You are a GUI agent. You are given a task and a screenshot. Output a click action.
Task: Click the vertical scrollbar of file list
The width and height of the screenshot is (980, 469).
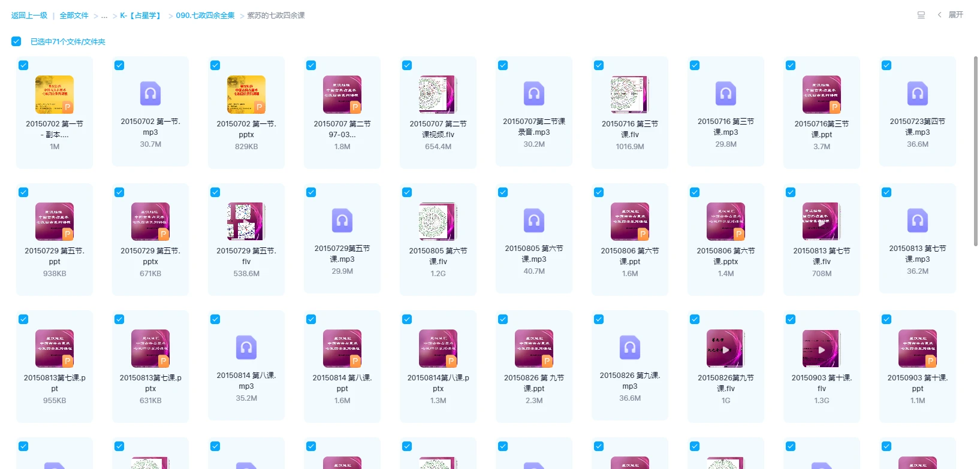[x=976, y=151]
